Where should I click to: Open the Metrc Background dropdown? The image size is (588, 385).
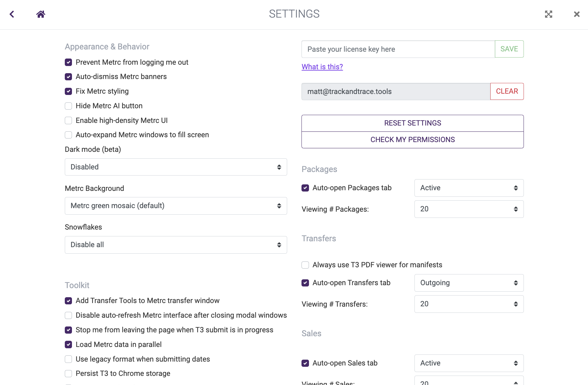(x=176, y=206)
